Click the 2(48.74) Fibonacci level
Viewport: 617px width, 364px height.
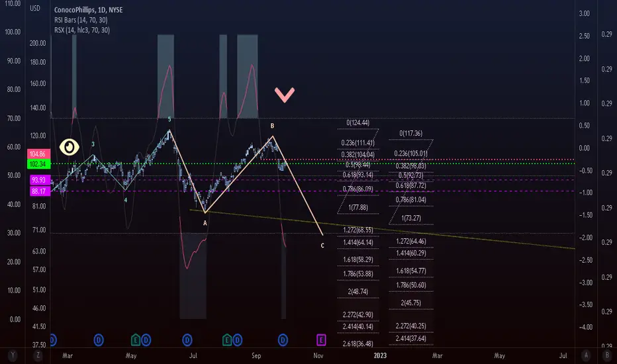pyautogui.click(x=357, y=292)
